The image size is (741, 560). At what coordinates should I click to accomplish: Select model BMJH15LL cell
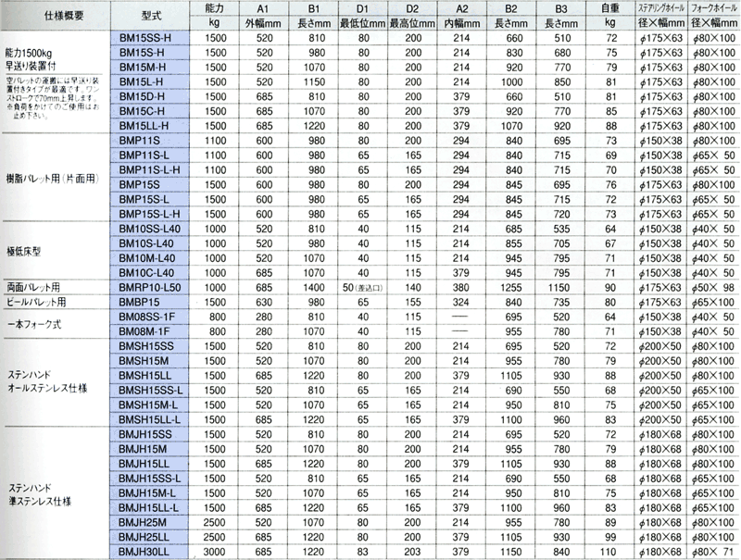click(x=150, y=464)
